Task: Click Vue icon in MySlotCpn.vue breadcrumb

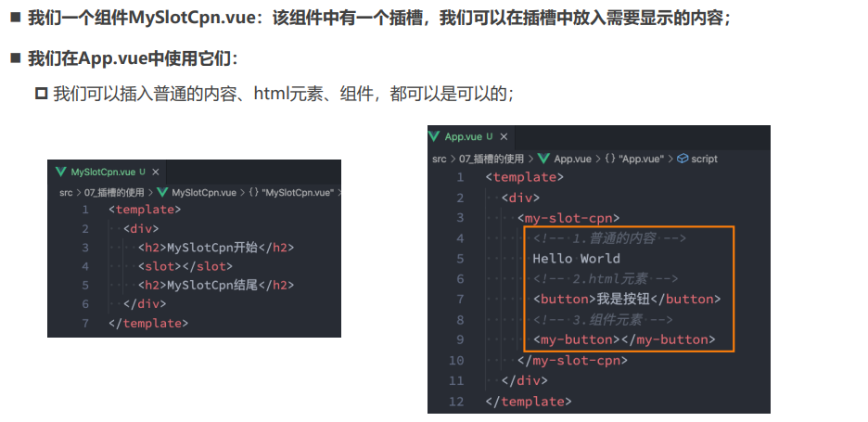Action: point(162,193)
